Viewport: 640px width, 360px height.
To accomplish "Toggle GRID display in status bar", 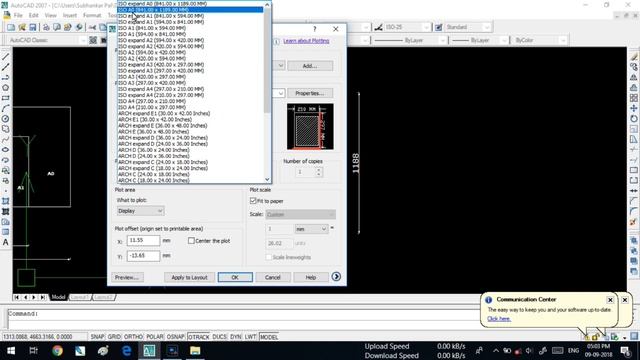I will (114, 337).
